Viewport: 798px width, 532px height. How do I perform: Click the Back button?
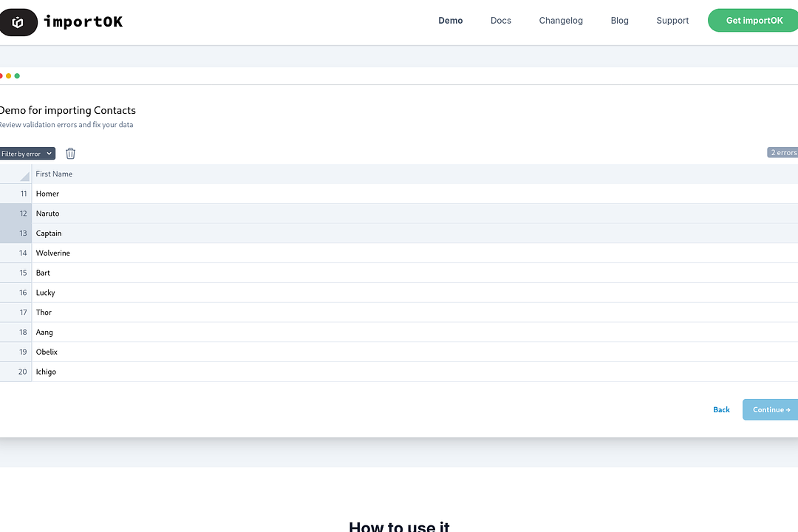(x=721, y=409)
